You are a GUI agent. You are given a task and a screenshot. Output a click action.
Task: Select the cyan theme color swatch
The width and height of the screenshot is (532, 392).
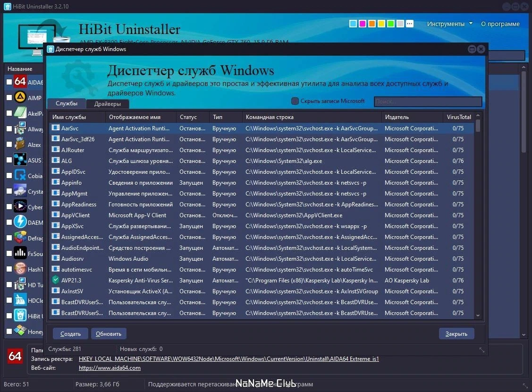click(353, 24)
